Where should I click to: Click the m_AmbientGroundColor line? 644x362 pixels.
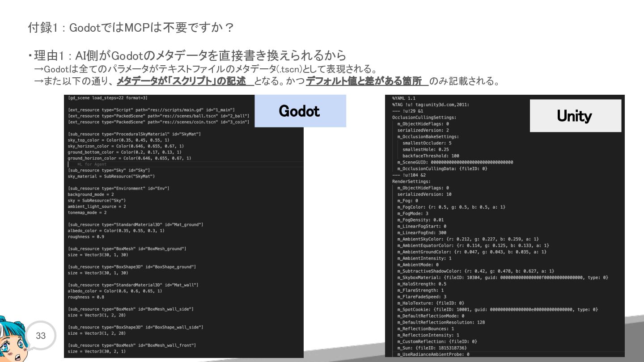[472, 252]
